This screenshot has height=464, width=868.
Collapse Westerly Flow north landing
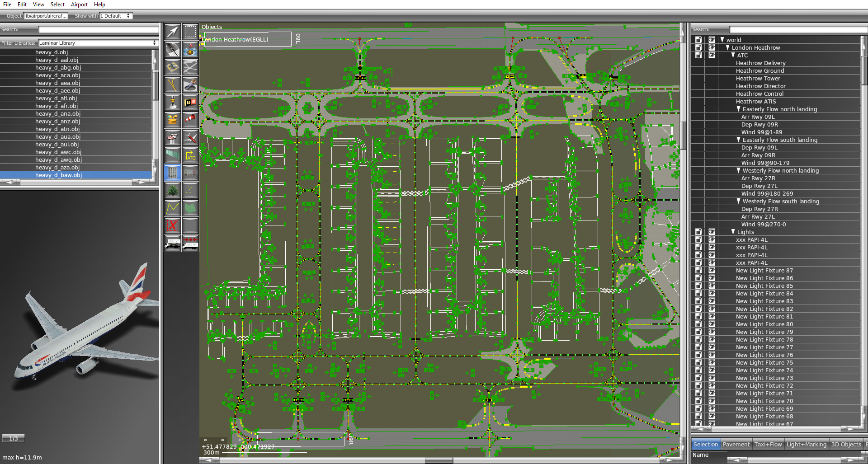[739, 170]
